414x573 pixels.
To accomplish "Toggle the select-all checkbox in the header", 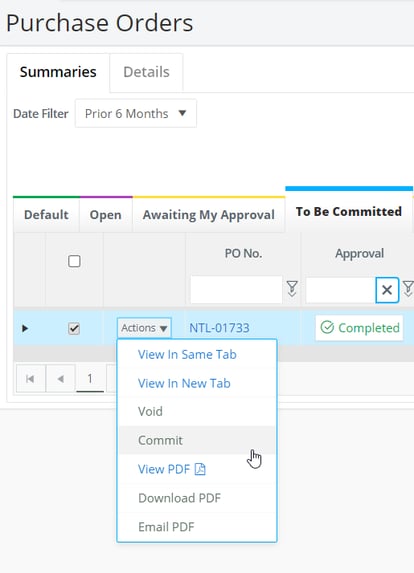I will [x=74, y=261].
